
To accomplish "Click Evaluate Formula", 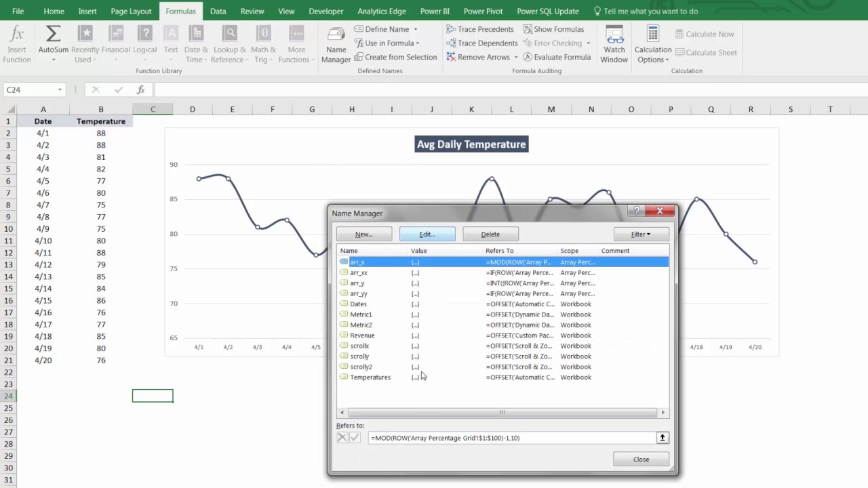I will [x=557, y=57].
